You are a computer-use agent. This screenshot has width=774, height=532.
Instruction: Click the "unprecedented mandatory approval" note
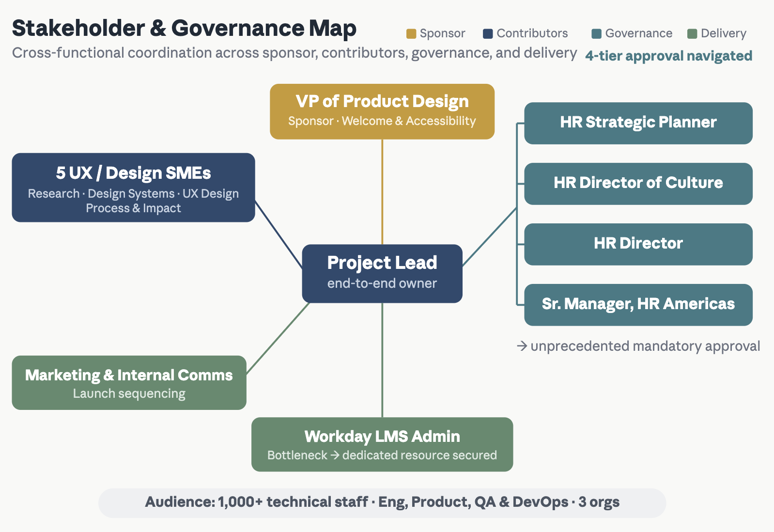645,346
